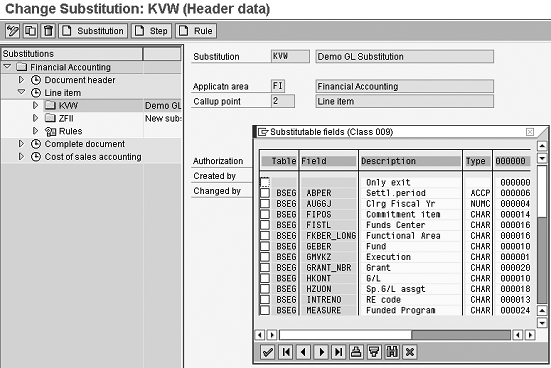
Task: Create a new Substitution
Action: click(x=93, y=31)
